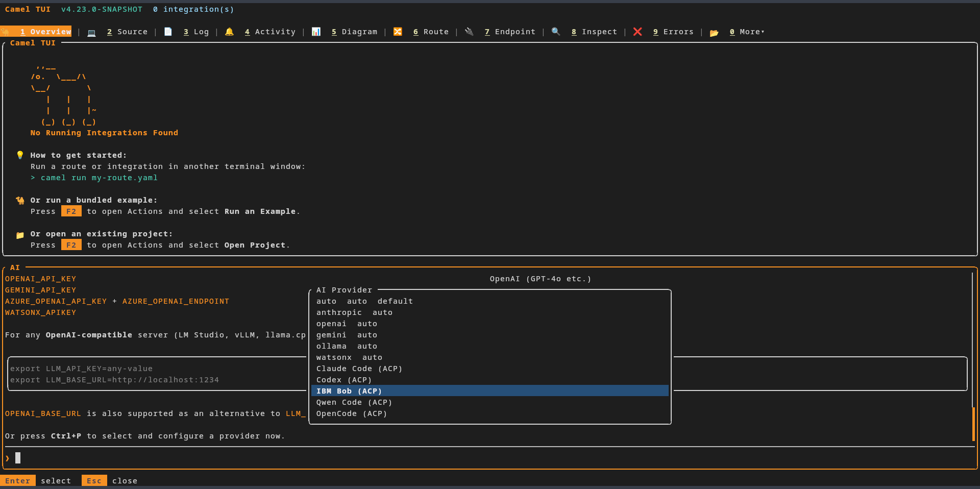Click the shuffle arrows icon before Route

pyautogui.click(x=398, y=32)
